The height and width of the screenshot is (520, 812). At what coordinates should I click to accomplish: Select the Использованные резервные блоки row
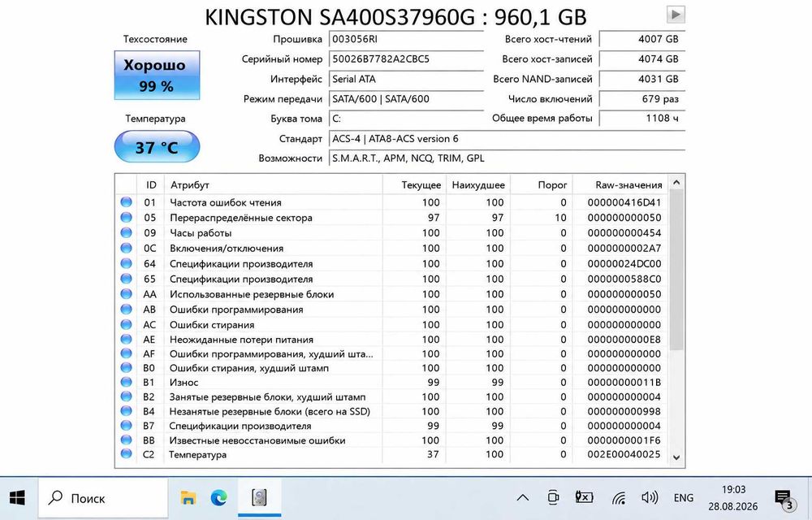click(392, 293)
